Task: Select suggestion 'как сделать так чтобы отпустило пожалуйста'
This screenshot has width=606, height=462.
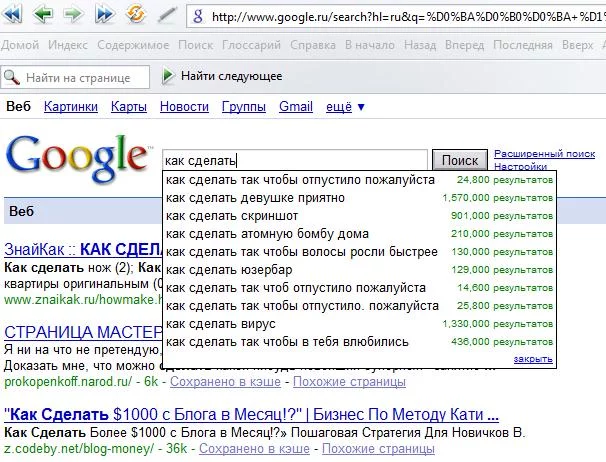Action: point(359,180)
